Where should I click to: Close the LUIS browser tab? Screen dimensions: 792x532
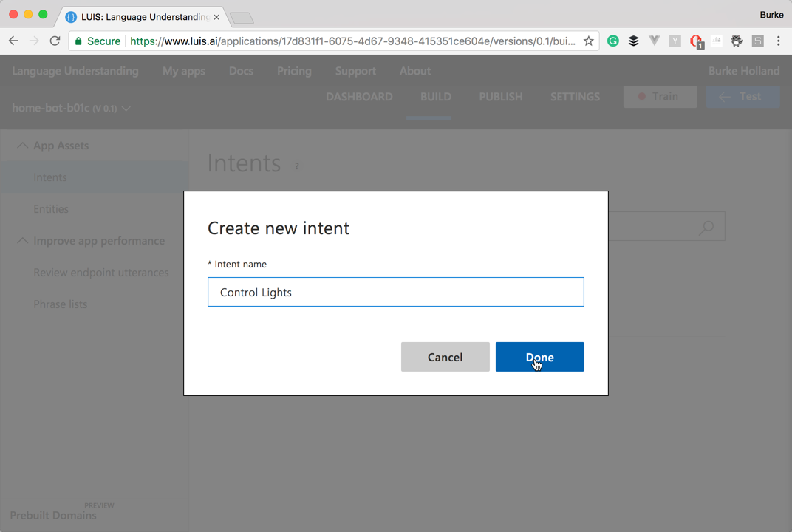click(x=216, y=17)
